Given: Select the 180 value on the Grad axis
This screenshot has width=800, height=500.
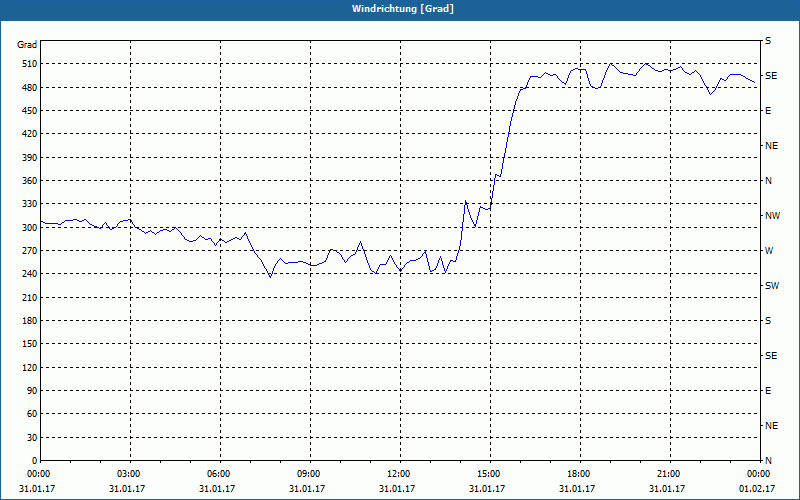Looking at the screenshot, I should click(x=30, y=321).
